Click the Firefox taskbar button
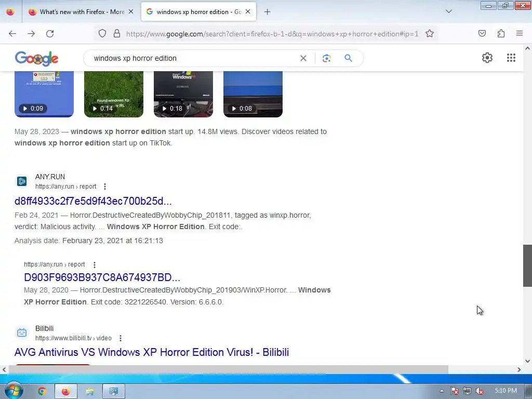Image resolution: width=532 pixels, height=399 pixels. (66, 392)
